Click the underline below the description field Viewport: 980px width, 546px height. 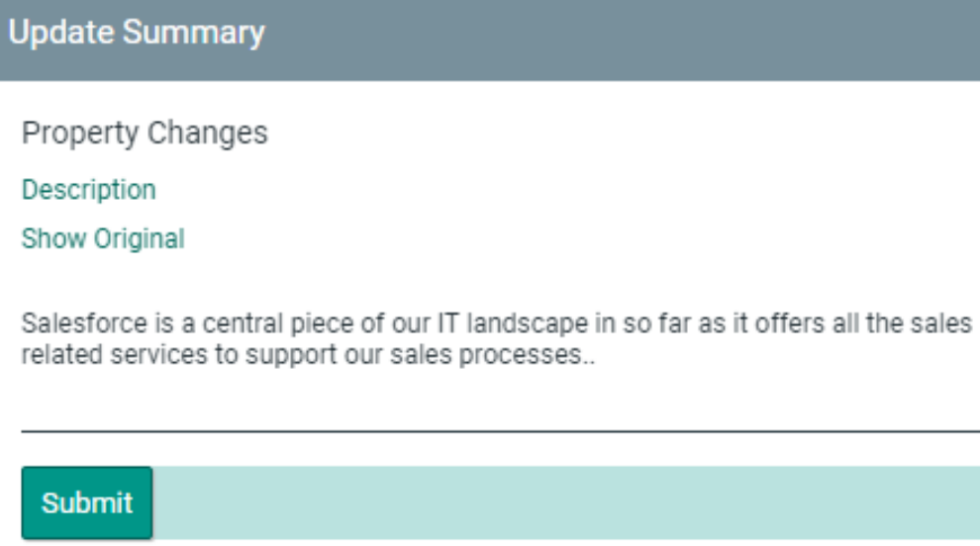(x=495, y=431)
